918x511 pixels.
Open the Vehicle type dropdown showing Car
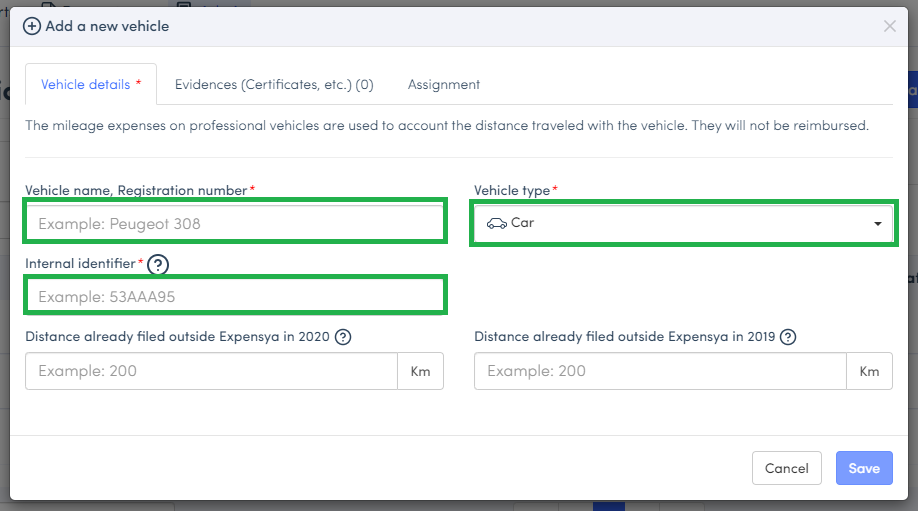click(x=683, y=223)
